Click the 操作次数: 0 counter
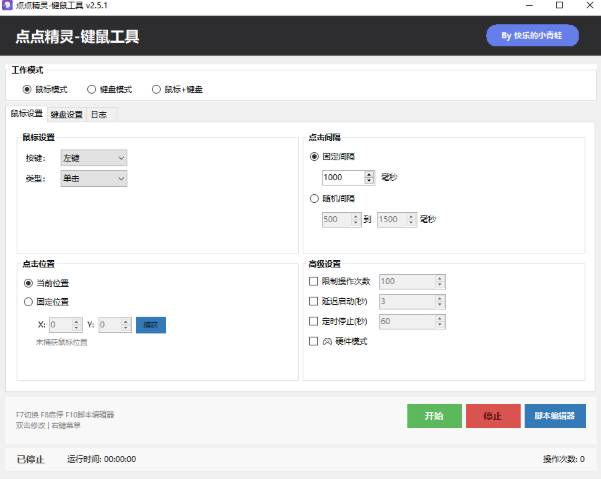 (563, 459)
